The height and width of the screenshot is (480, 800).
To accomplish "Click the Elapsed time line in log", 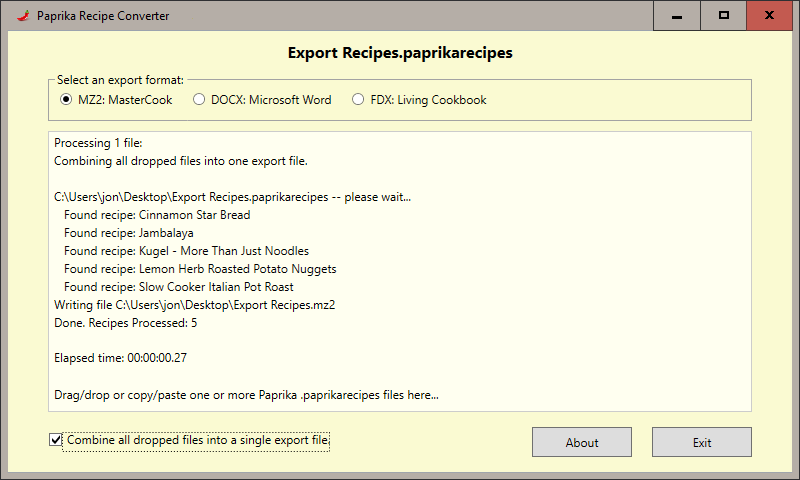I will [121, 359].
